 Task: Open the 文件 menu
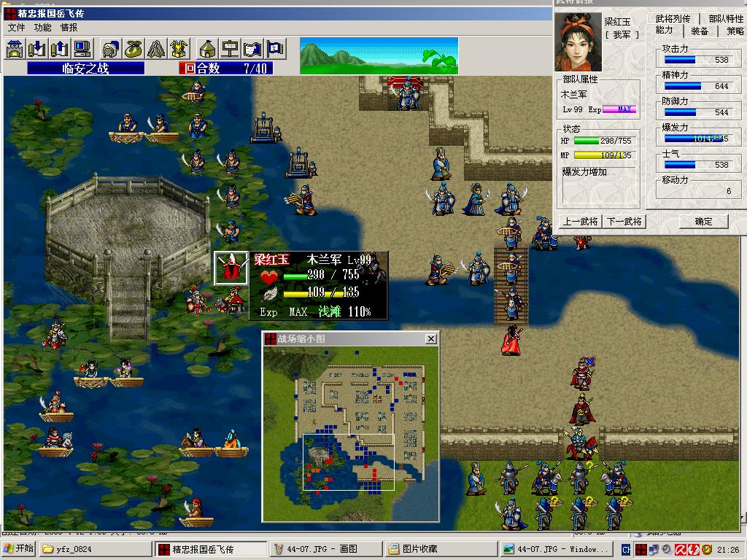point(16,28)
